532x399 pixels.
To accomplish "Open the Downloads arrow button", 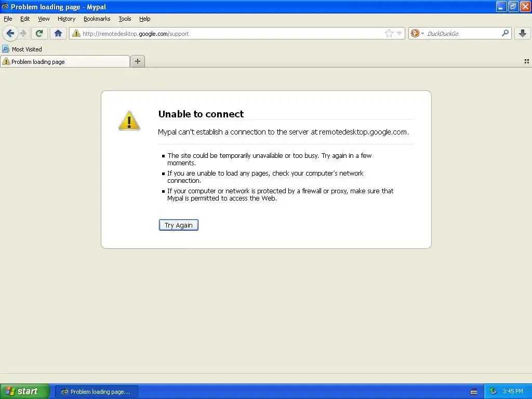I will [523, 33].
